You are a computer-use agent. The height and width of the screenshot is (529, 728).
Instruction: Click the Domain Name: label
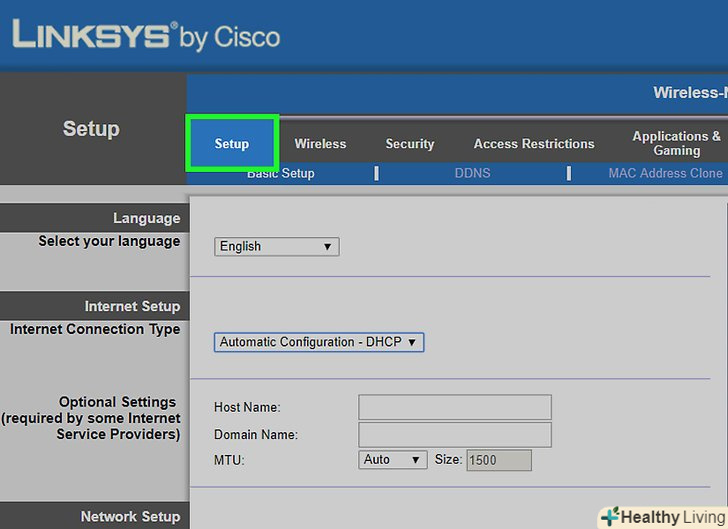pyautogui.click(x=256, y=435)
